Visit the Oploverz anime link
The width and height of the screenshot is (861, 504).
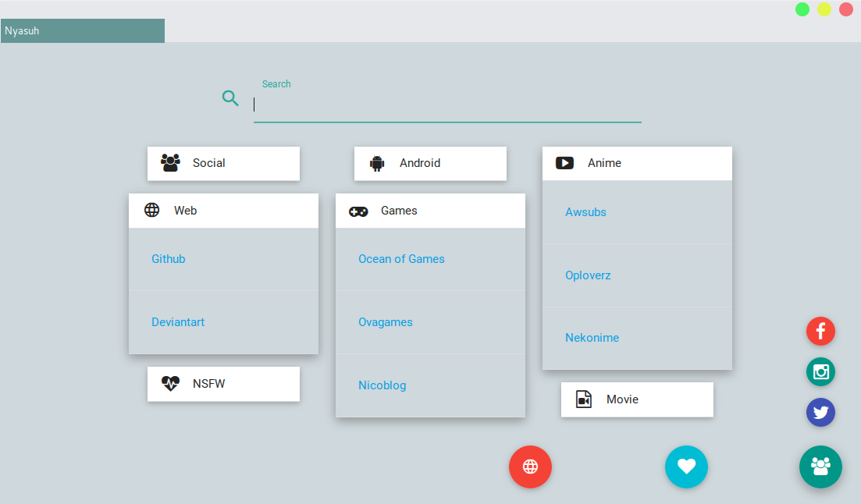(x=588, y=275)
